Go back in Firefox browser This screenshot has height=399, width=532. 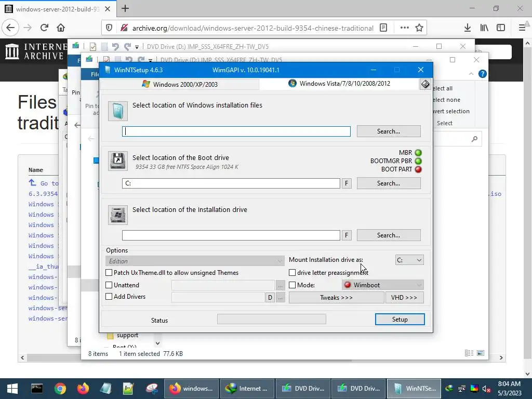10,28
